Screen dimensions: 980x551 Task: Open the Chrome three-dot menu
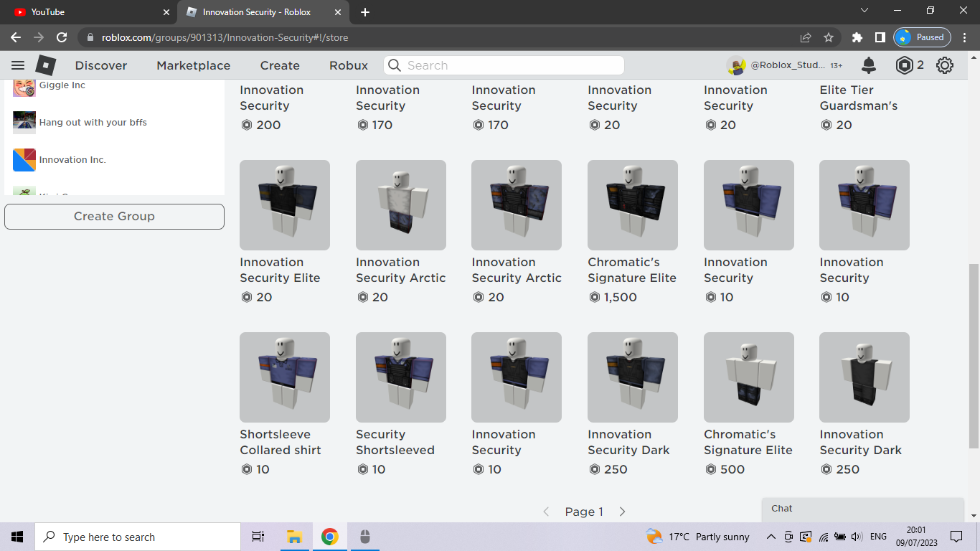point(965,37)
